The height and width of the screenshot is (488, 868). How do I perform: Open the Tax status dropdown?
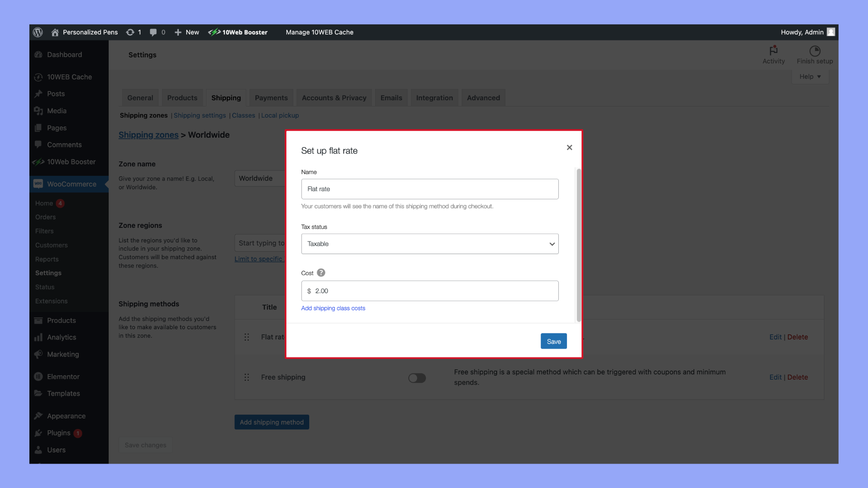[x=429, y=244]
